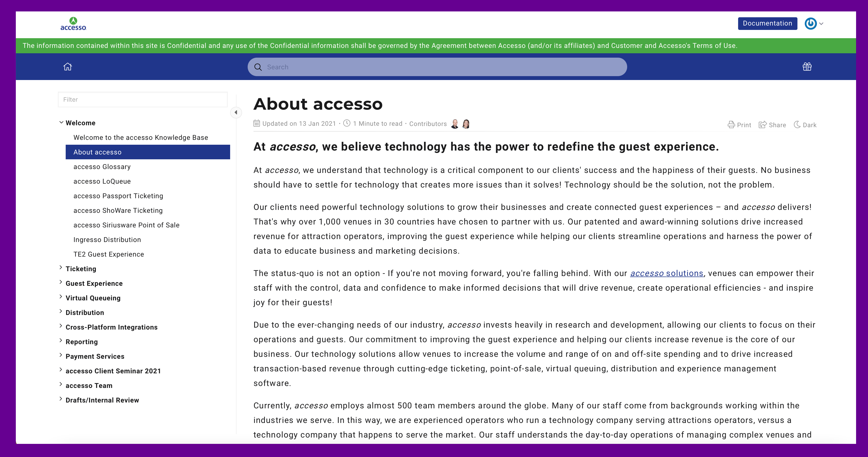Image resolution: width=868 pixels, height=457 pixels.
Task: Click Welcome to the accesso Knowledge Base
Action: (140, 137)
